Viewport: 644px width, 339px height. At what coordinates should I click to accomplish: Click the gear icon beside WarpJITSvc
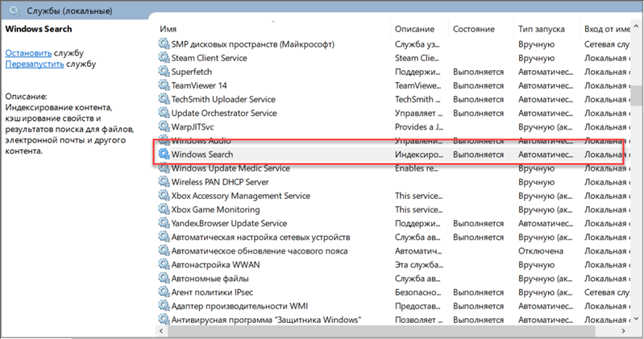[164, 126]
